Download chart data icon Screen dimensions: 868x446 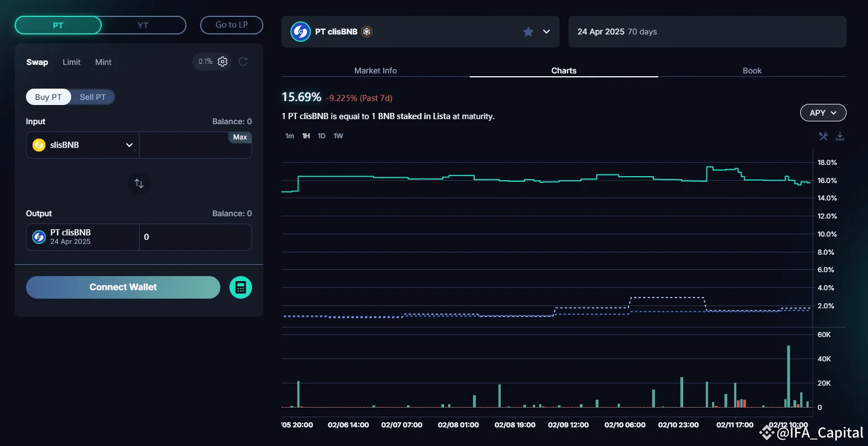coord(840,136)
